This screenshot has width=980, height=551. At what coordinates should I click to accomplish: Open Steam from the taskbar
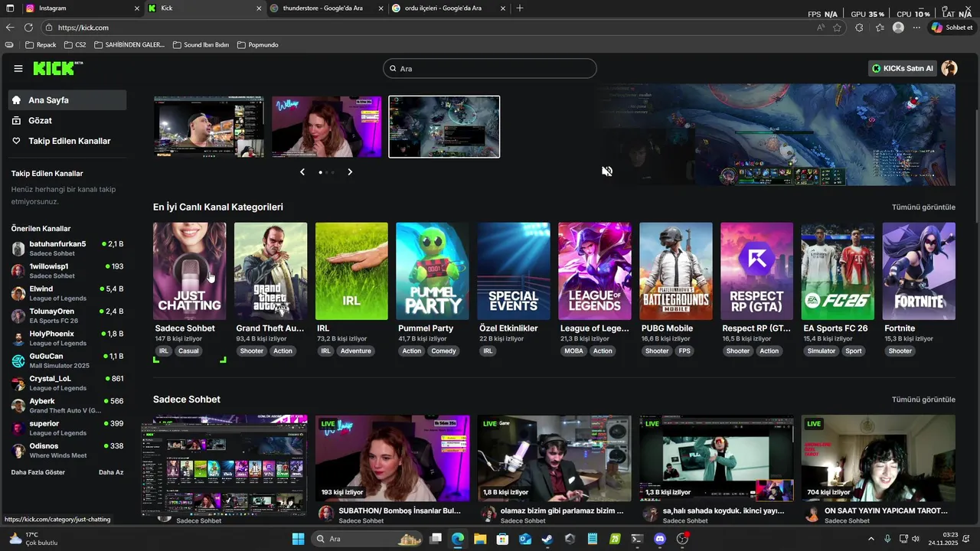coord(547,539)
